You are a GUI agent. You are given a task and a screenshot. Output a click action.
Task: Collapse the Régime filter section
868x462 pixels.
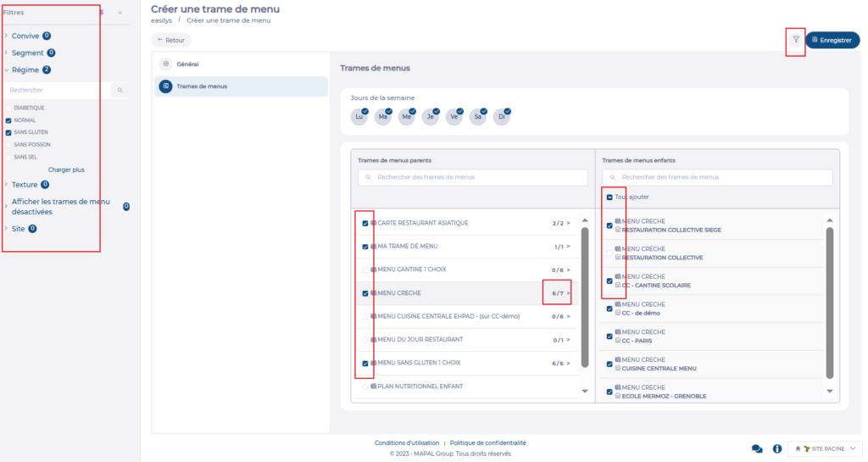click(25, 70)
